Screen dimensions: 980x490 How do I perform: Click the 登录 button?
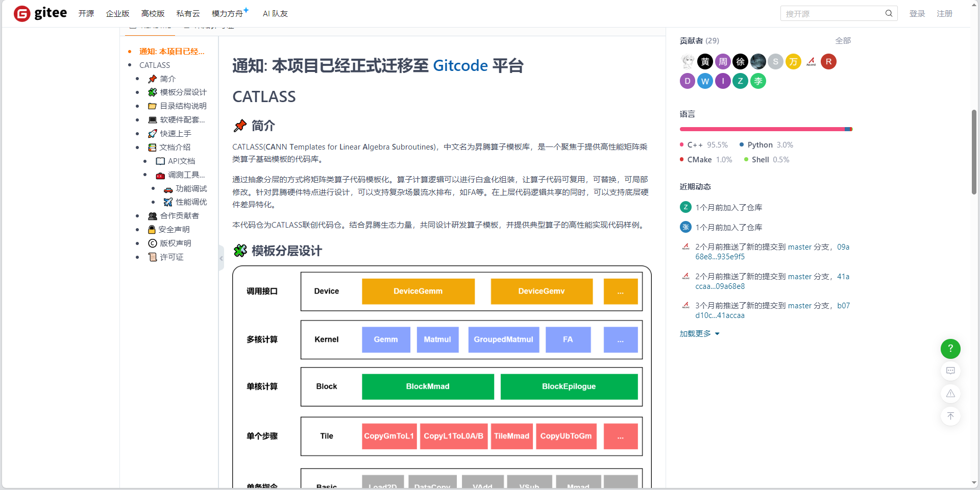(917, 13)
